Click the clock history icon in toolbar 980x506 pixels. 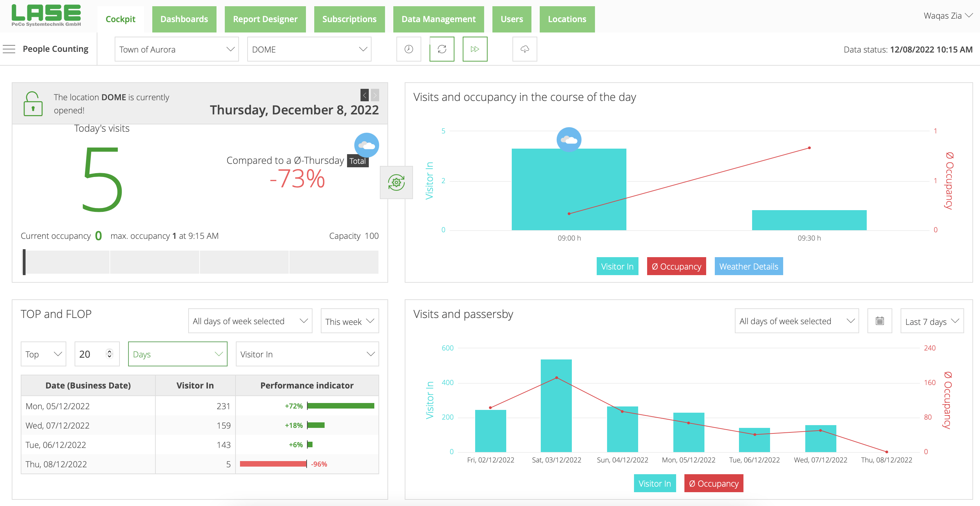pos(409,49)
